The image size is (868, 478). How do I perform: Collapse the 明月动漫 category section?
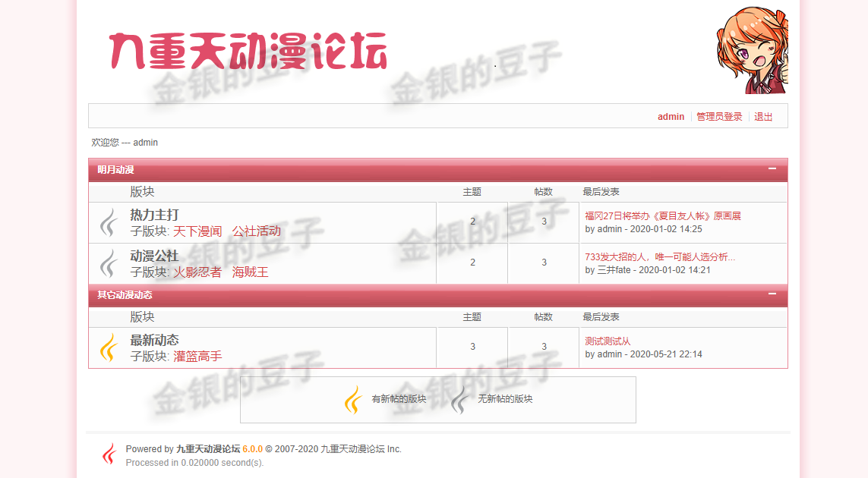(773, 170)
